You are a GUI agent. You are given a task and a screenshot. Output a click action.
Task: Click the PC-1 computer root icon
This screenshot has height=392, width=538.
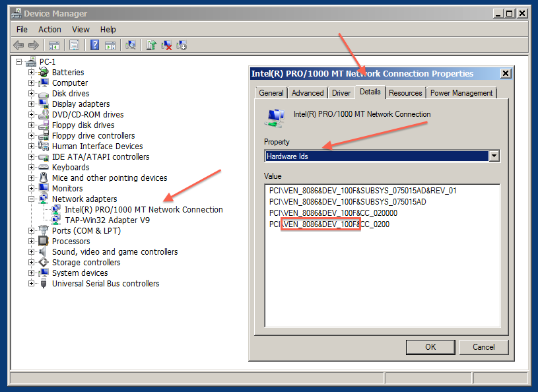[x=31, y=62]
